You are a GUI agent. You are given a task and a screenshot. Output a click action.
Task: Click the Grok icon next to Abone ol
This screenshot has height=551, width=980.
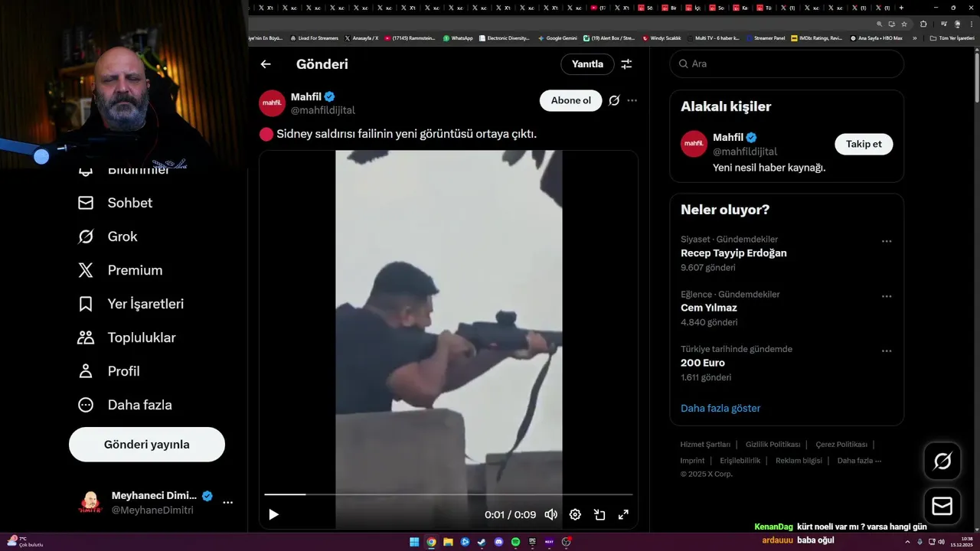coord(614,100)
